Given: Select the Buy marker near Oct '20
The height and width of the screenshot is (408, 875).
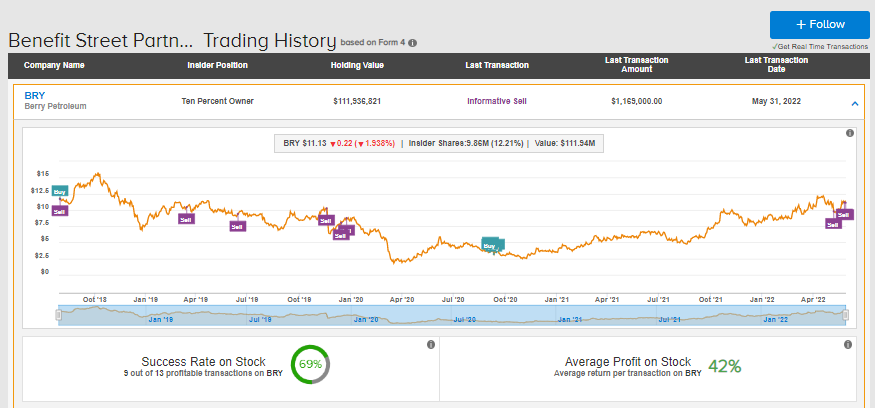Looking at the screenshot, I should pos(489,245).
